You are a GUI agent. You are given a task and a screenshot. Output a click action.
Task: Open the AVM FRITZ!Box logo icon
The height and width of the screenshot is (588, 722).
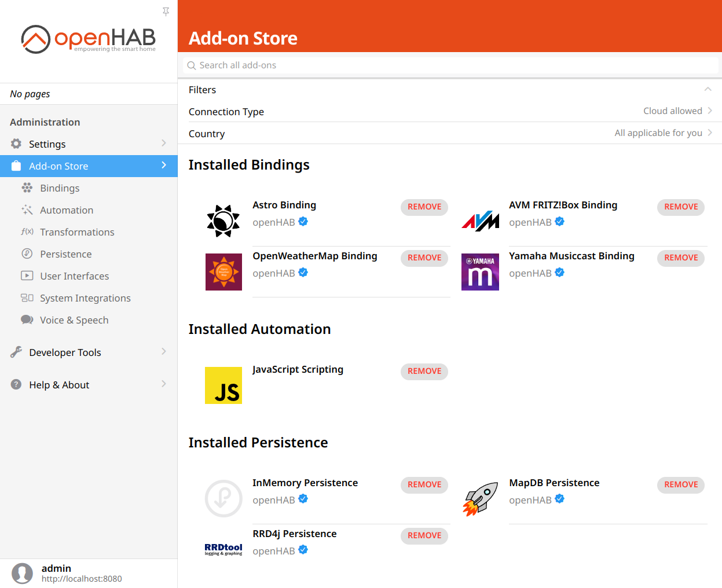click(480, 221)
